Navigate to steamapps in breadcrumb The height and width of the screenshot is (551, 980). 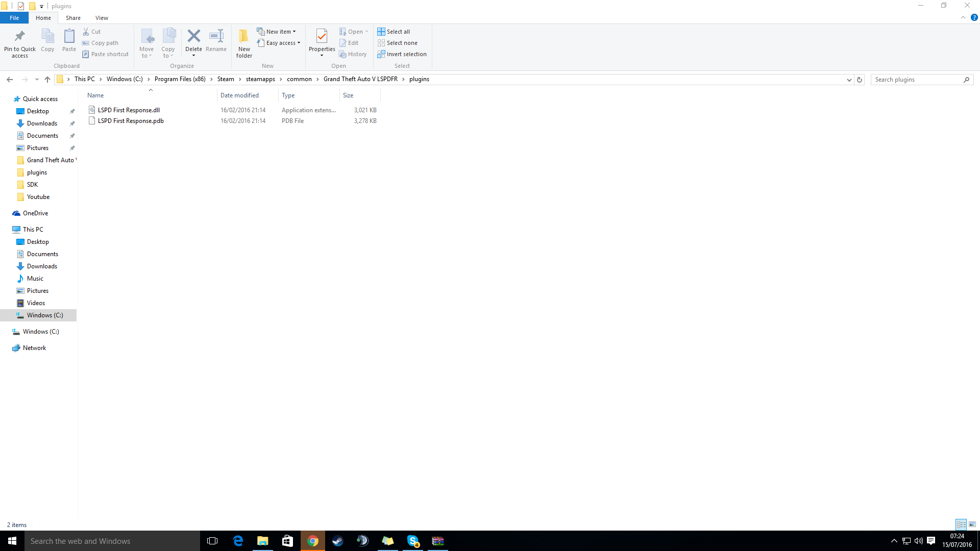click(x=260, y=79)
